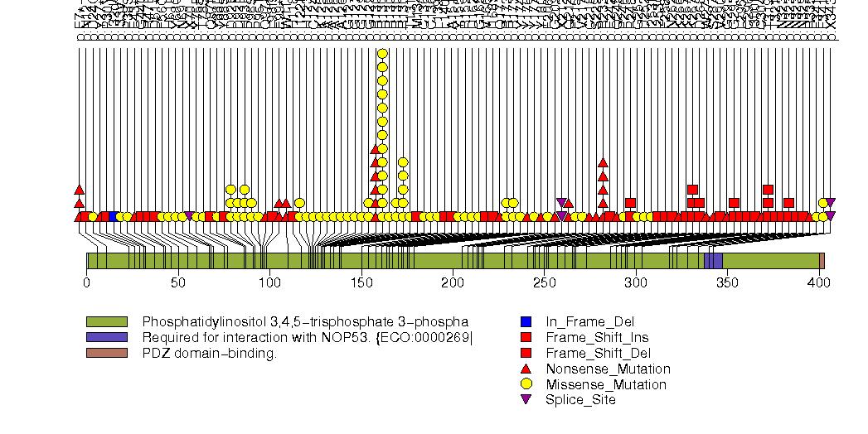Click the Frame_Shift_Ins legend red square
Viewport: 868px width, 434px height.
pyautogui.click(x=525, y=337)
